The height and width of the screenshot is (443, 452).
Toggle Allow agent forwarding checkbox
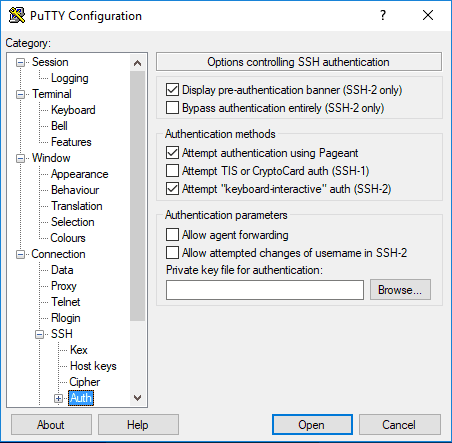(x=172, y=234)
